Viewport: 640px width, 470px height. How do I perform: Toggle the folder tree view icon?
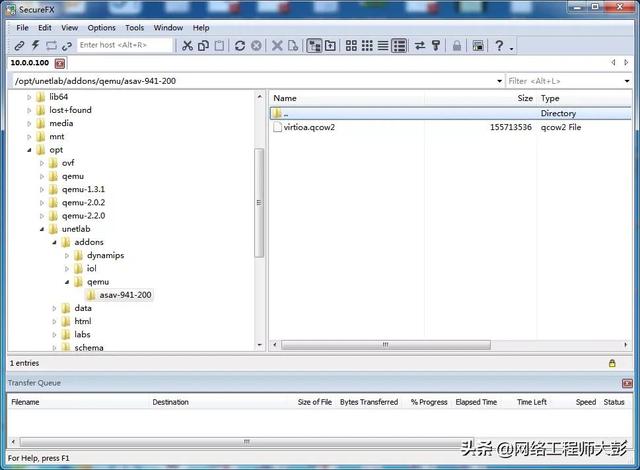tap(314, 45)
